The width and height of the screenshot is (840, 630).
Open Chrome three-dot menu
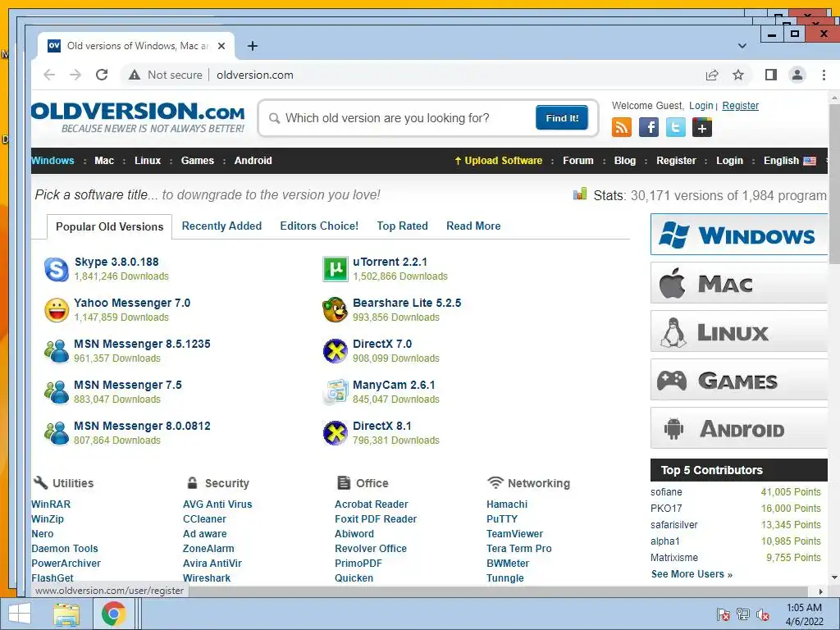tap(824, 75)
